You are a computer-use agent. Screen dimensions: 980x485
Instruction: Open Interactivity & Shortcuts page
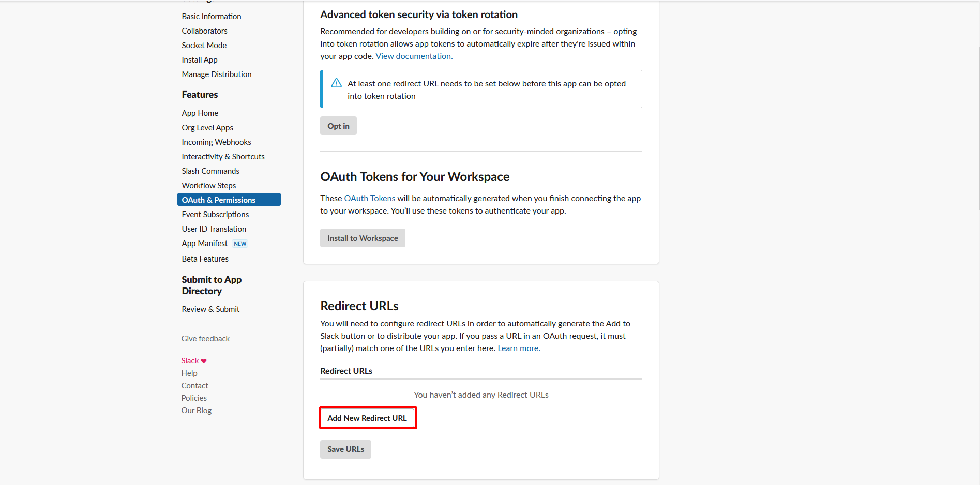[223, 156]
